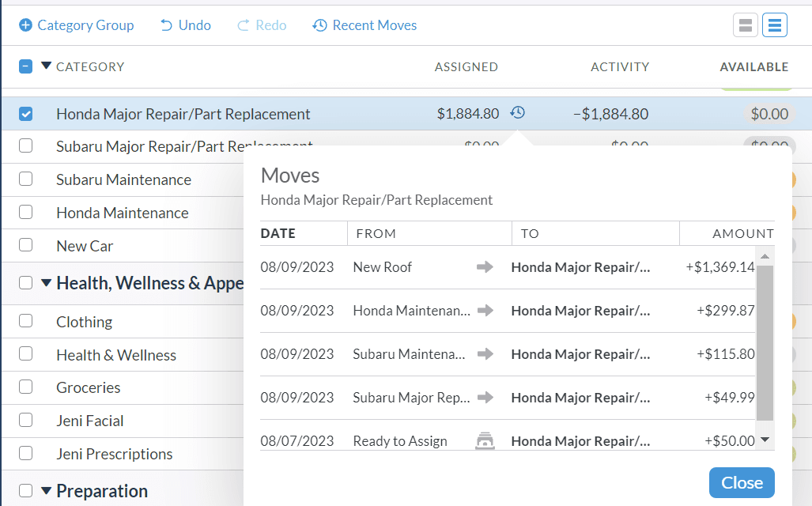Viewport: 812px width, 506px height.
Task: Select the Jeni Prescriptions category name
Action: [115, 454]
